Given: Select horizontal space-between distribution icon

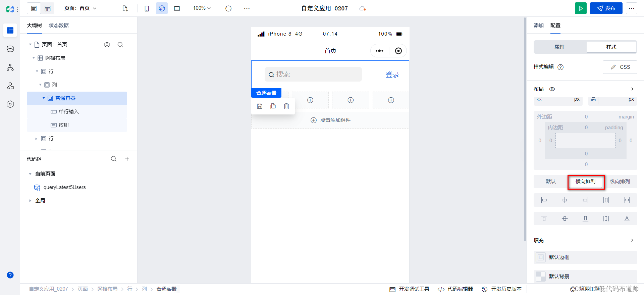Looking at the screenshot, I should click(x=606, y=200).
